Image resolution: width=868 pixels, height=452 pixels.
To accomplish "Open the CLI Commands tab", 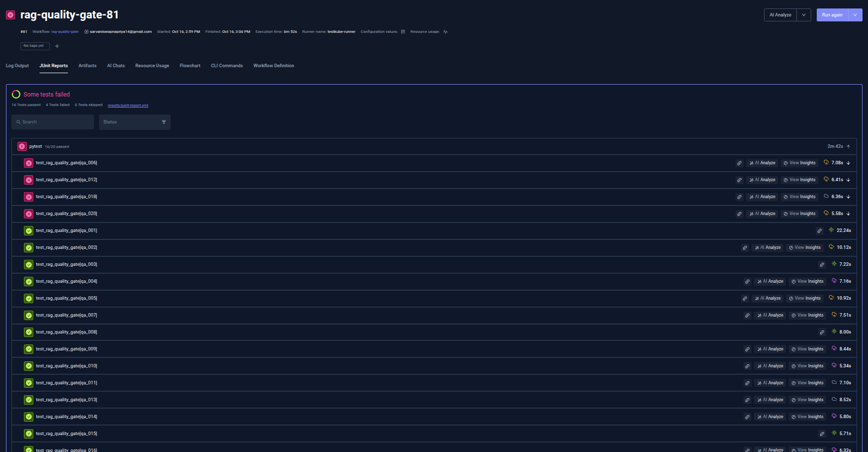I will tap(227, 66).
